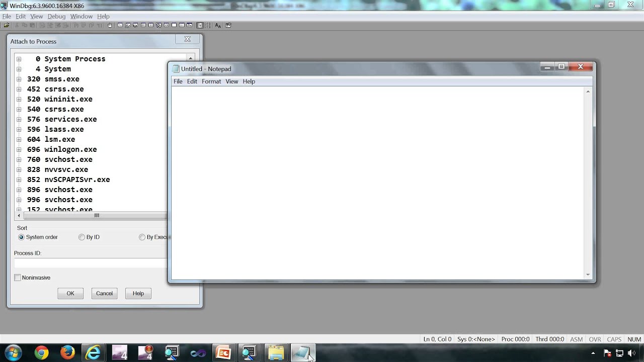Click Help button in Attach dialog
Viewport: 644px width, 362px height.
coord(138,294)
